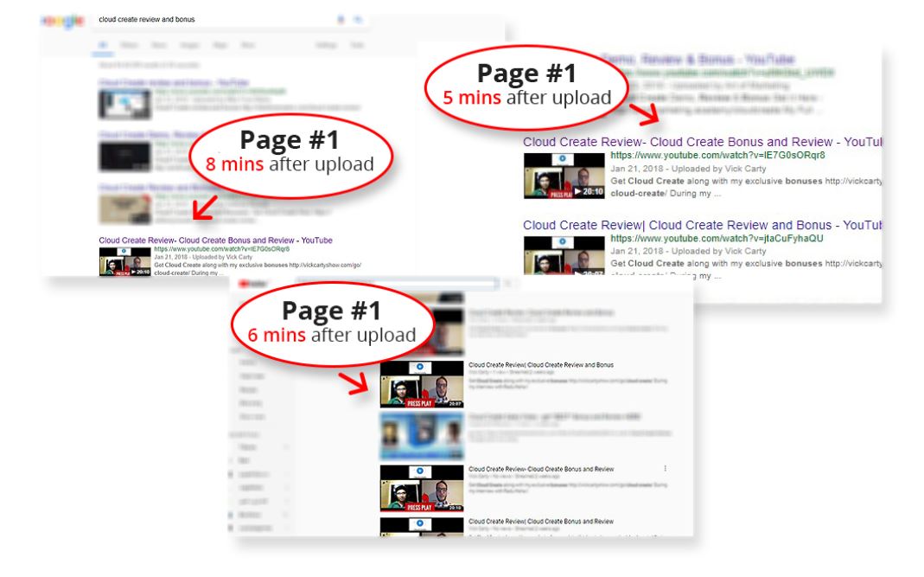
Task: Open the thumbnail beside the jtaCuFyhaQU result
Action: (564, 255)
